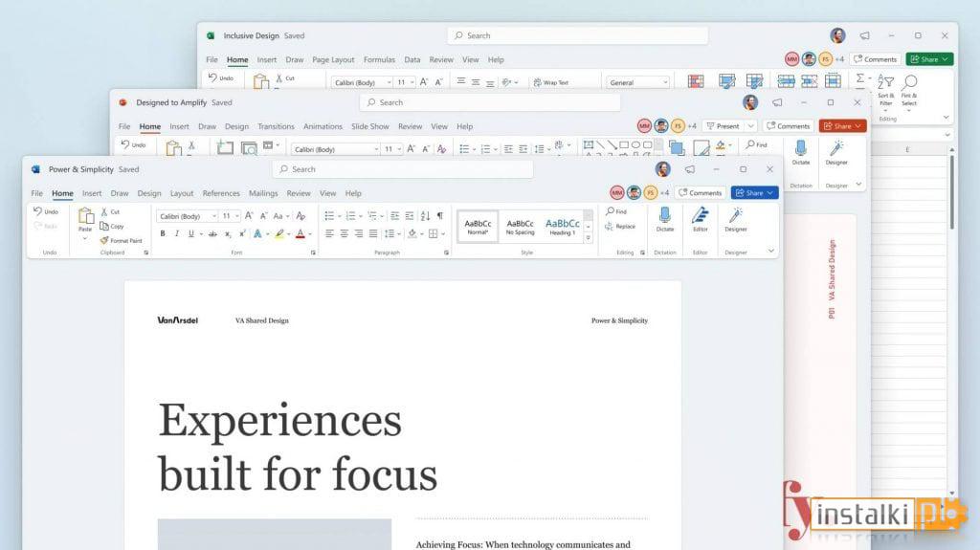This screenshot has width=980, height=550.
Task: Start Dictate in the Word window
Action: [665, 220]
